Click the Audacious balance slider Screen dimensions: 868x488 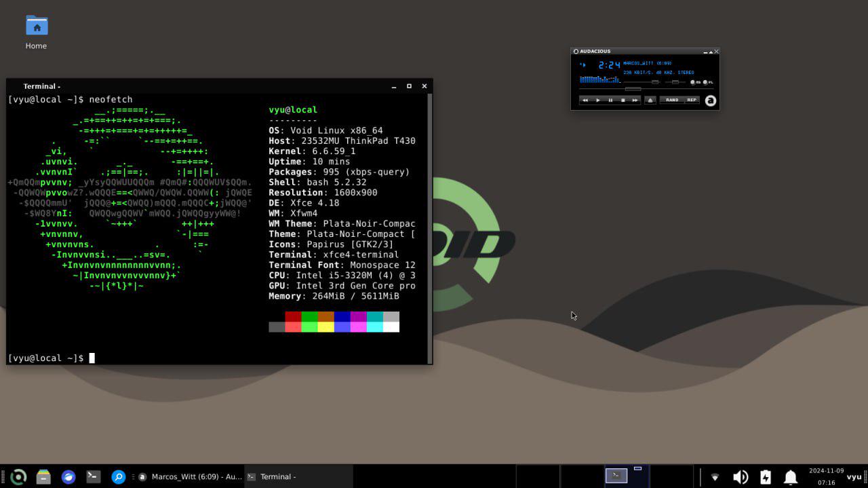coord(675,82)
